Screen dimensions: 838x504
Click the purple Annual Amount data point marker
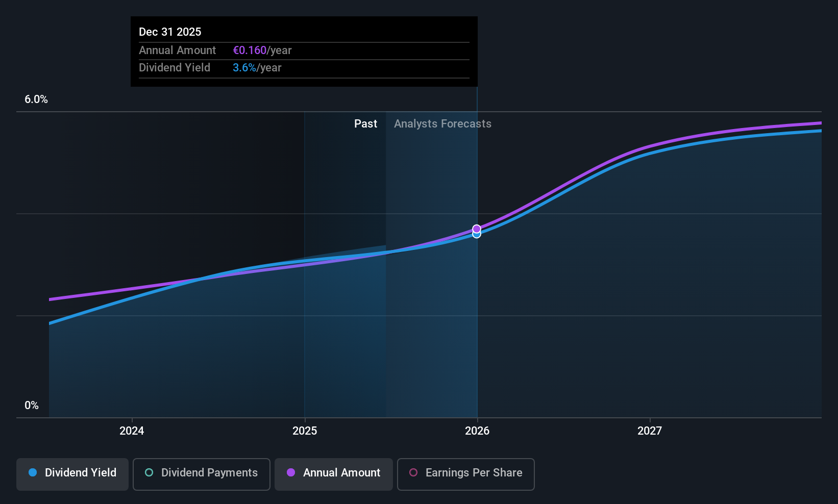click(x=477, y=229)
